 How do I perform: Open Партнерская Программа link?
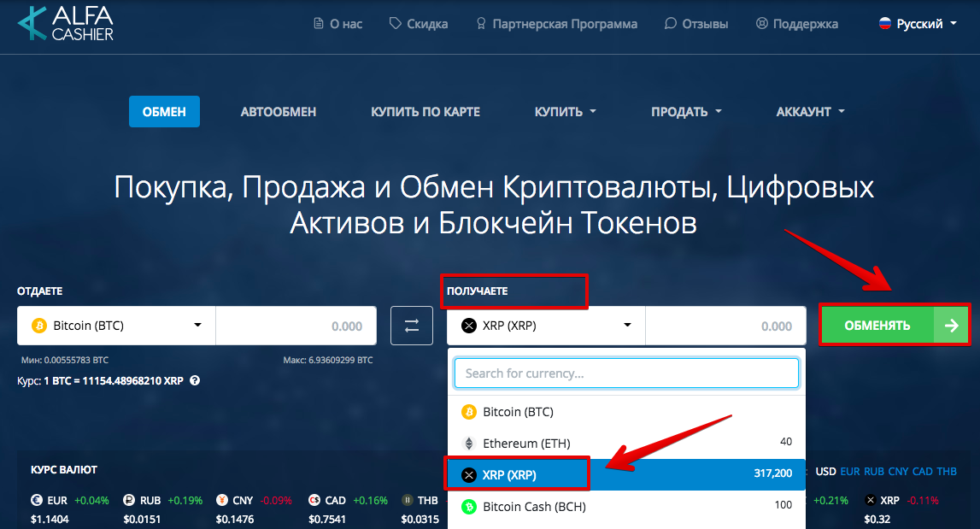click(557, 24)
